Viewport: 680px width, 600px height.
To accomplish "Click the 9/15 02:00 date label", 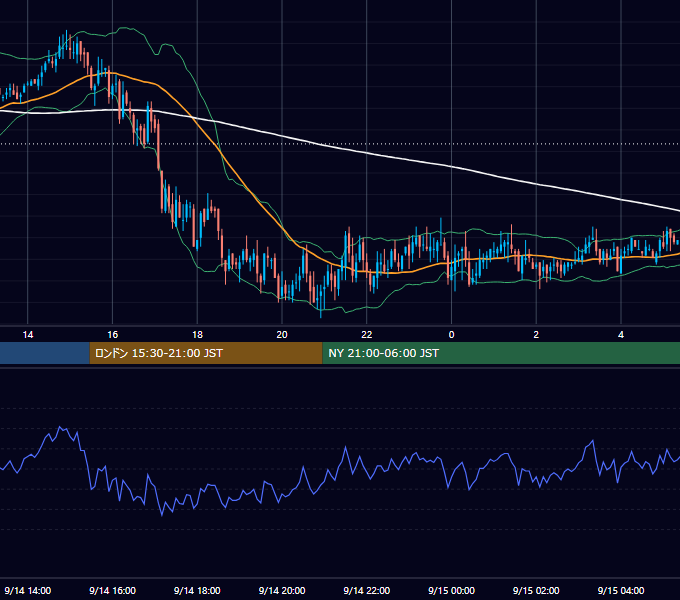I will (x=536, y=590).
